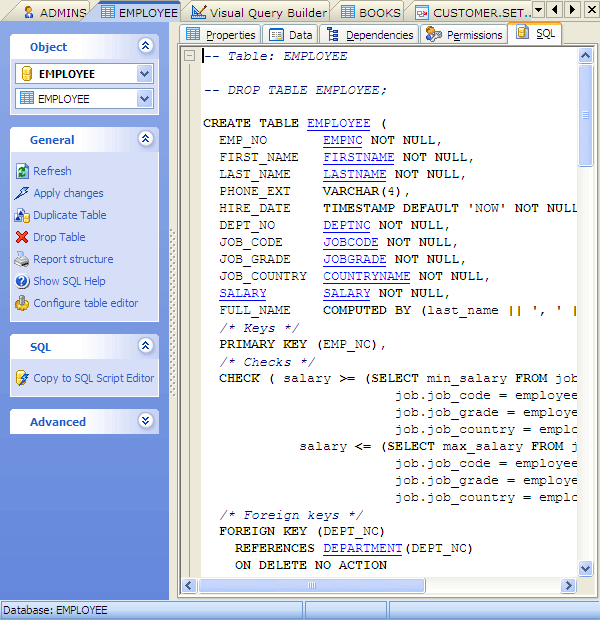Click the Apply changes link

point(68,193)
